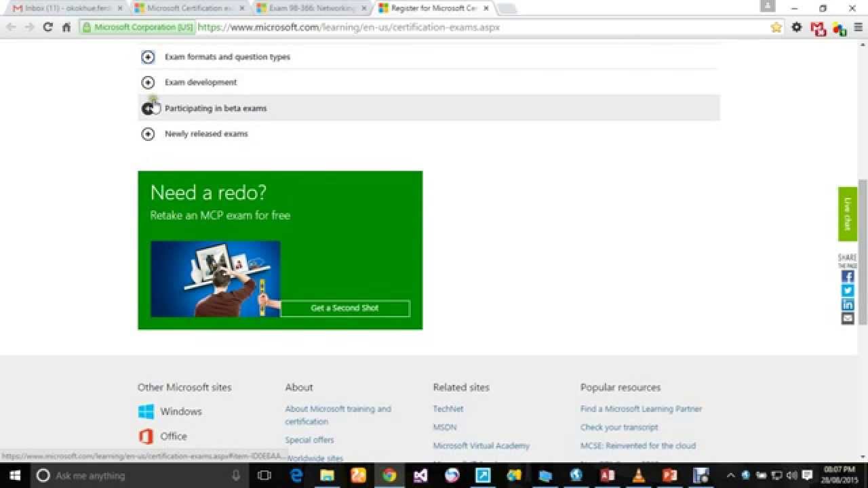Screen dimensions: 868x488
Task: Open the Office site logo icon
Action: coord(146,436)
